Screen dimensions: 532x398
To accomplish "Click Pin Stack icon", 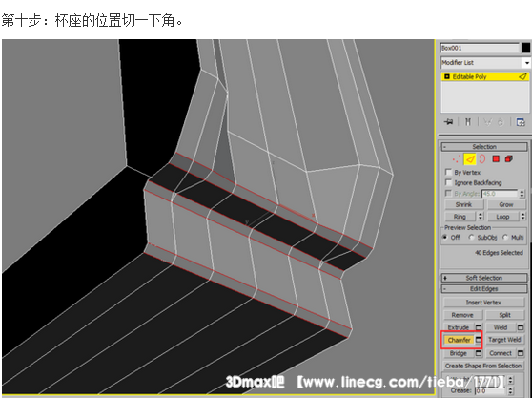I will [x=448, y=122].
